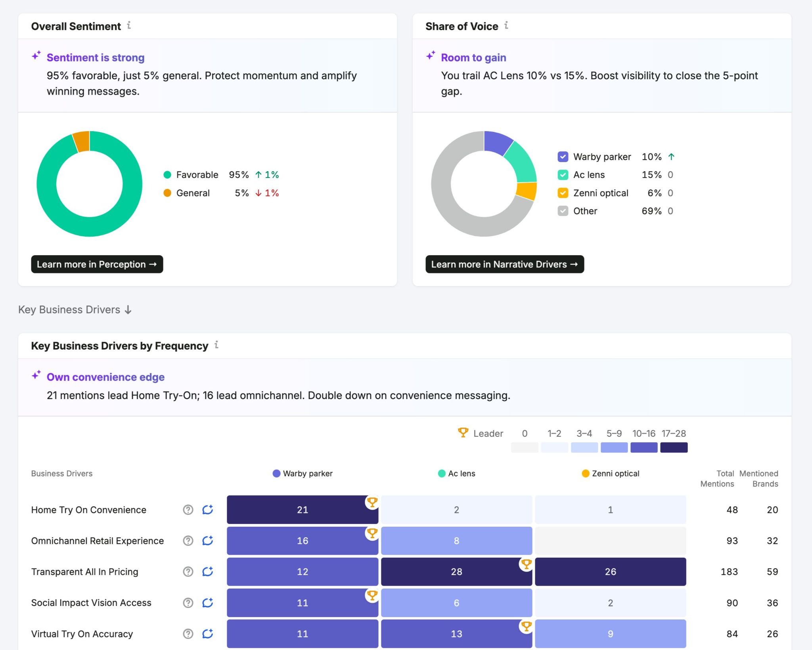This screenshot has height=650, width=812.
Task: Click the Home Try On Convenience row label
Action: click(x=89, y=510)
